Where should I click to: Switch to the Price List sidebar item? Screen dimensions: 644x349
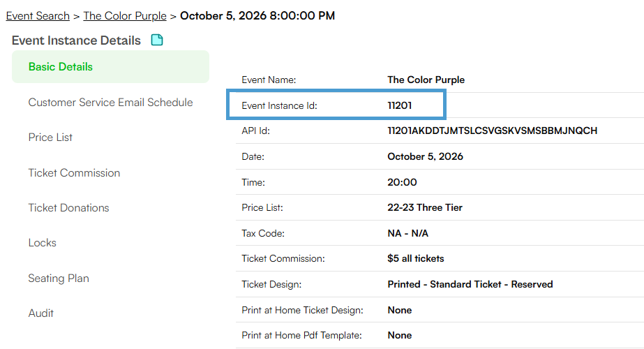pyautogui.click(x=50, y=138)
